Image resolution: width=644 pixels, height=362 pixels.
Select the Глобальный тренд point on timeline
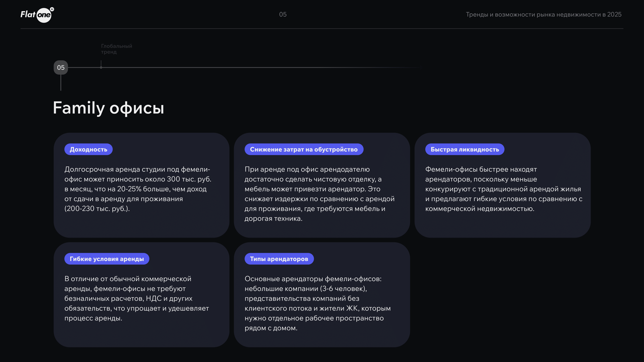[x=101, y=67]
